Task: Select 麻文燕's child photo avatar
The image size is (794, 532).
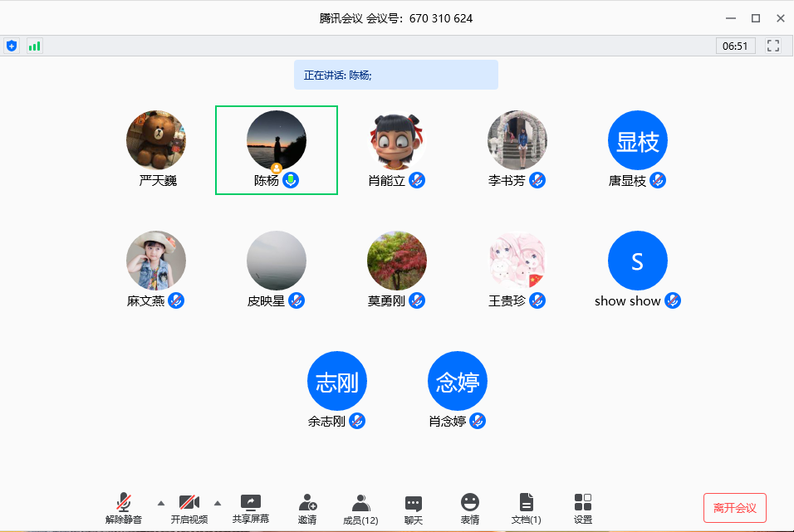Action: click(x=156, y=261)
